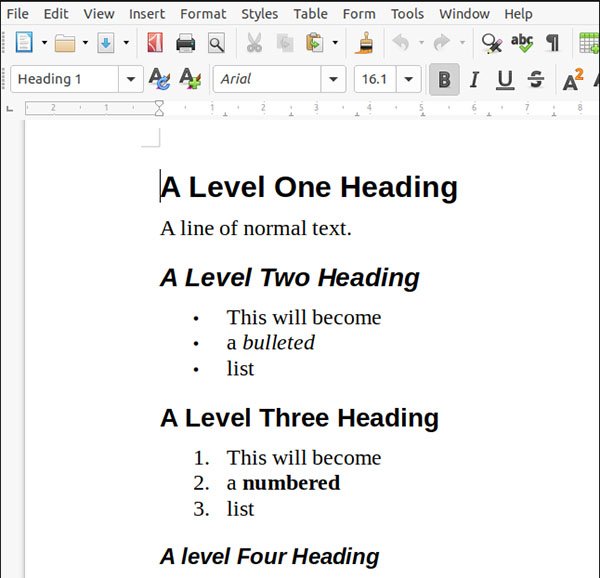This screenshot has height=578, width=600.
Task: Export directly as PDF icon
Action: [x=155, y=42]
